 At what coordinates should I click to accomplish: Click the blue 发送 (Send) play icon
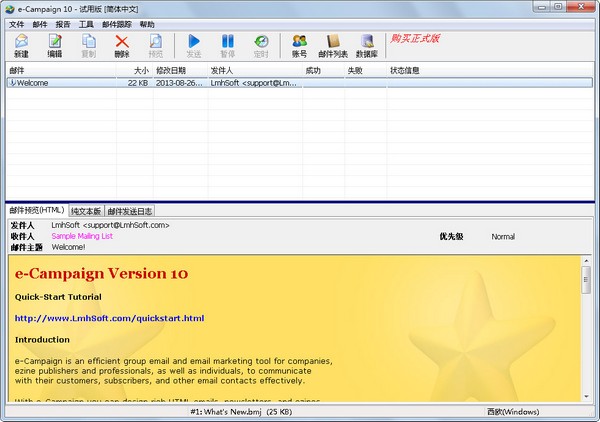[194, 46]
